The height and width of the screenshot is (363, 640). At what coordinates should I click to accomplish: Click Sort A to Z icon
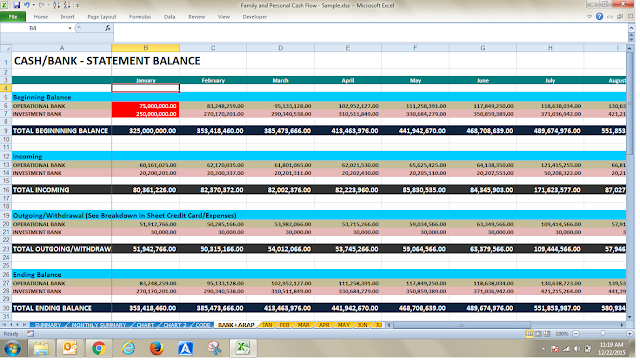pos(56,5)
